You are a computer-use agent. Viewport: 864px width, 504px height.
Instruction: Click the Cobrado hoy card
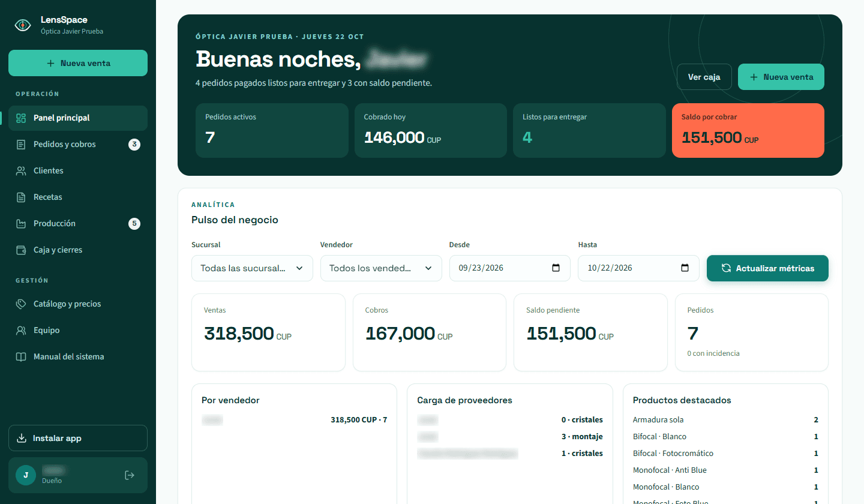pyautogui.click(x=431, y=131)
